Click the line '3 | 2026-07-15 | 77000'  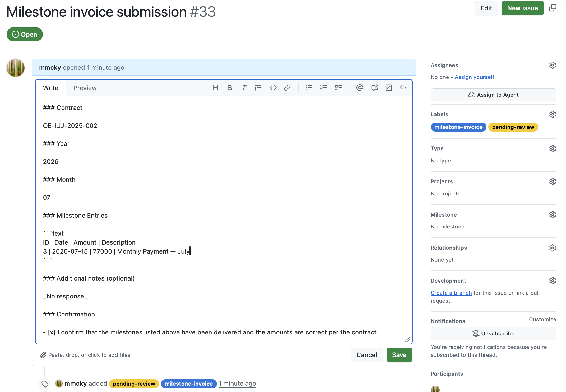click(x=116, y=251)
